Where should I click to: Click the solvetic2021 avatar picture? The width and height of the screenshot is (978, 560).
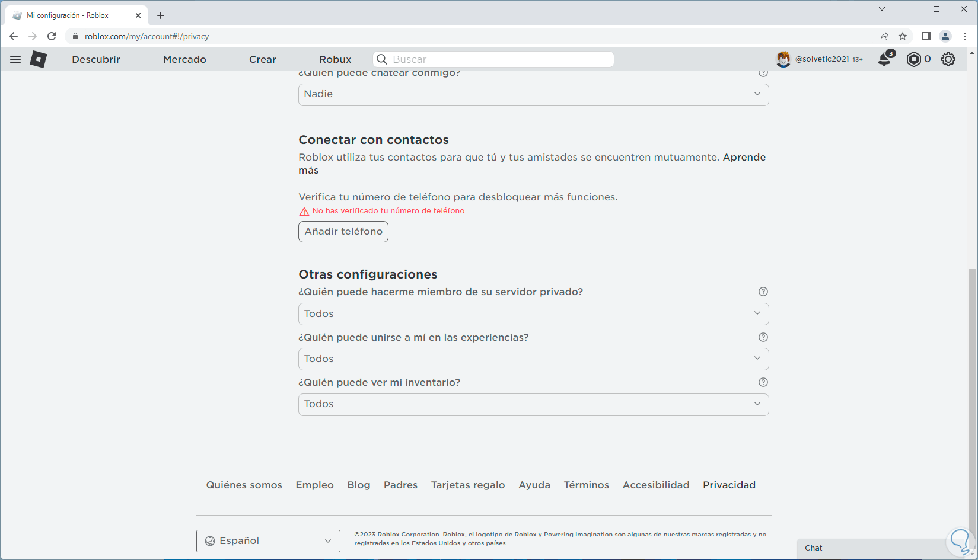point(783,59)
